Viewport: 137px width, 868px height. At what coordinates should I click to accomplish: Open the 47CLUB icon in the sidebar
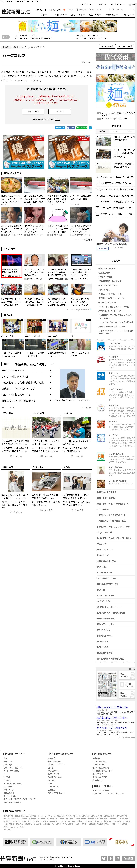[x=101, y=392]
